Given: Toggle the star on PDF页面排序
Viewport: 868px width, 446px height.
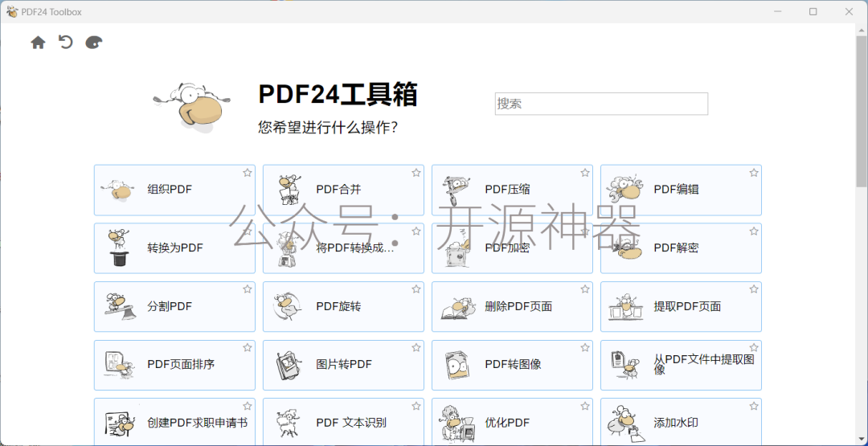Looking at the screenshot, I should [248, 348].
